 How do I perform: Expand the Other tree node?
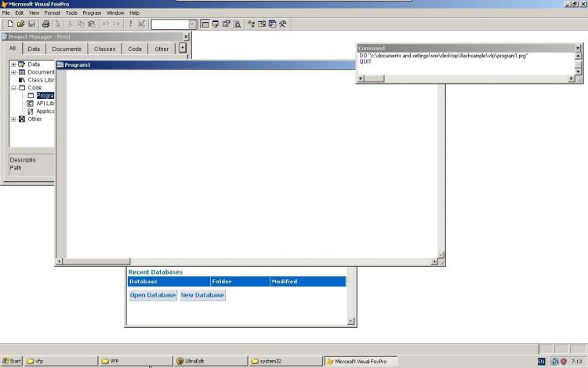(x=13, y=119)
